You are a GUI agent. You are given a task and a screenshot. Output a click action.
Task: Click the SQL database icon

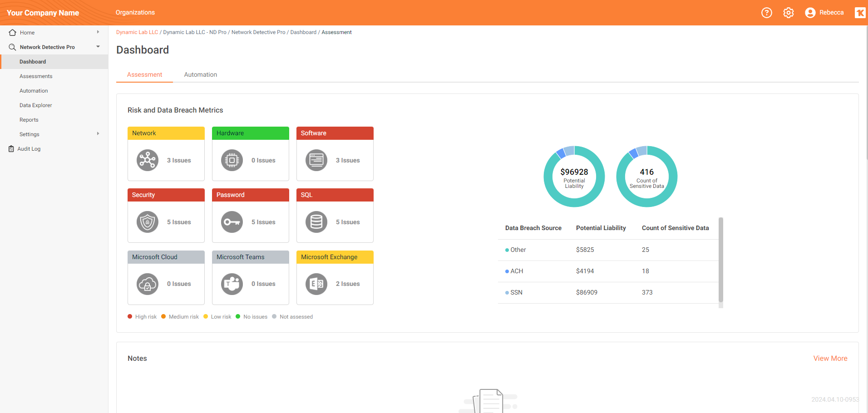pos(316,222)
